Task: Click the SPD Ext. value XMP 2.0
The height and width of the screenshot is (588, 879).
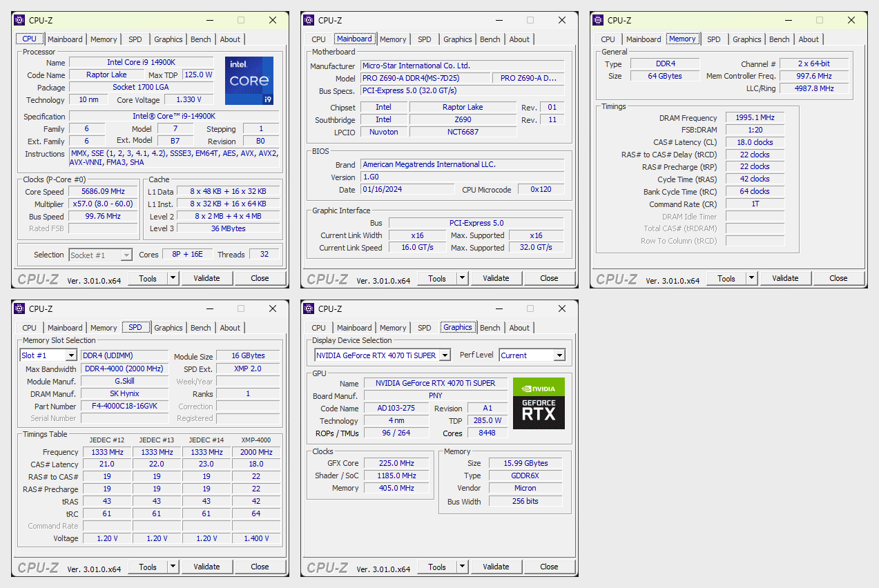Action: 247,369
